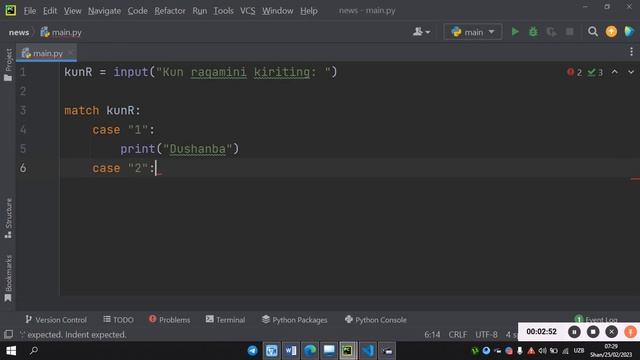The height and width of the screenshot is (360, 640).
Task: Open the code-with-me user icon dropdown
Action: pos(422,32)
